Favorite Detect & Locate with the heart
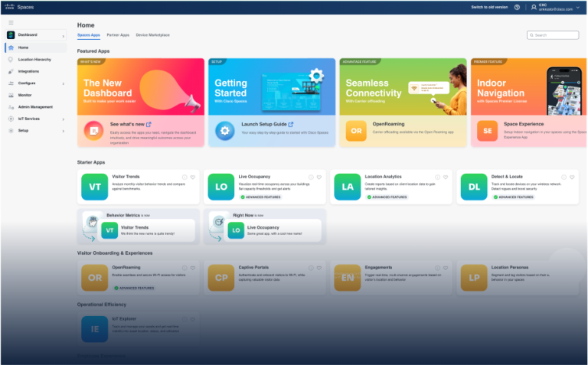Viewport: 588px width, 365px height. [x=572, y=178]
